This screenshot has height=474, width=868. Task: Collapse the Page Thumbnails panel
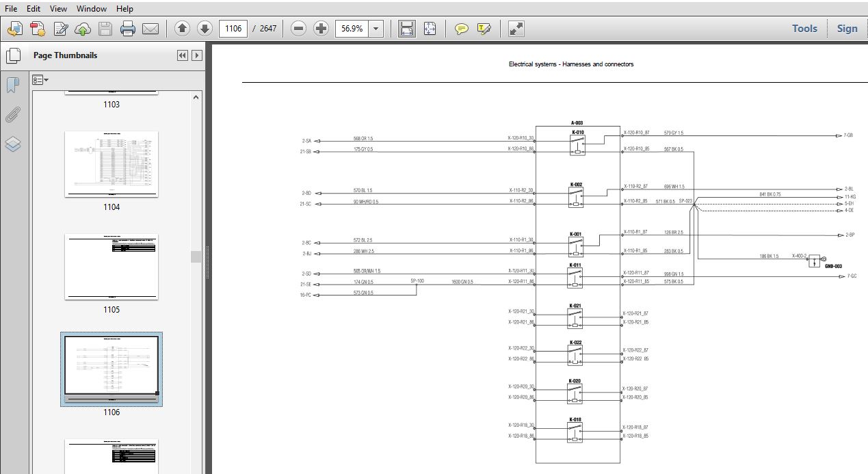(x=183, y=55)
